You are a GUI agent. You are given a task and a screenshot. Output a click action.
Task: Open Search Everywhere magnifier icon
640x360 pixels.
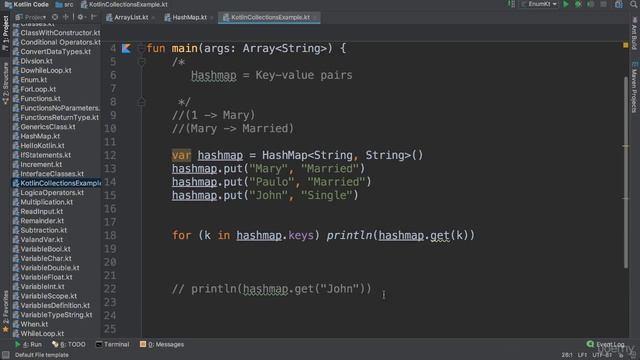[634, 4]
